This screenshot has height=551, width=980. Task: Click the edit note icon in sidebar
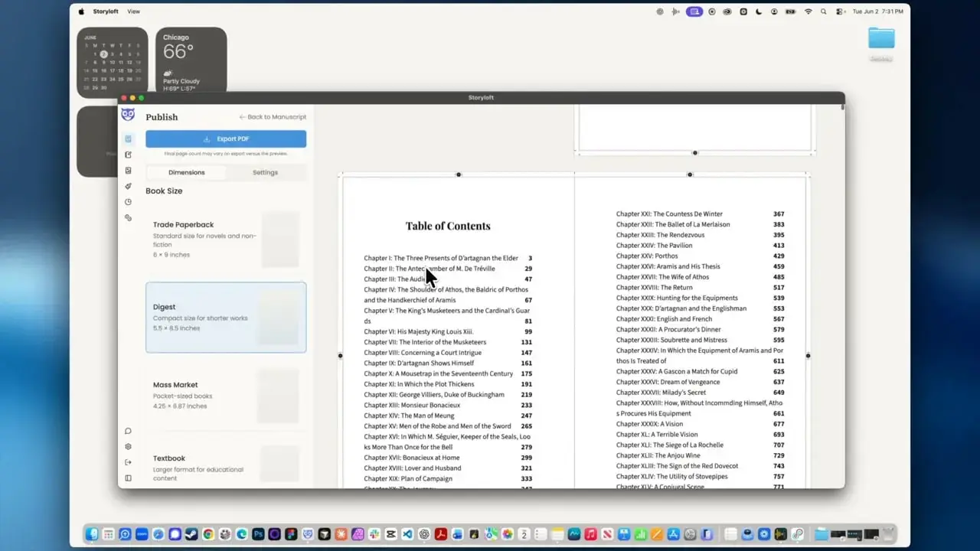(x=128, y=155)
